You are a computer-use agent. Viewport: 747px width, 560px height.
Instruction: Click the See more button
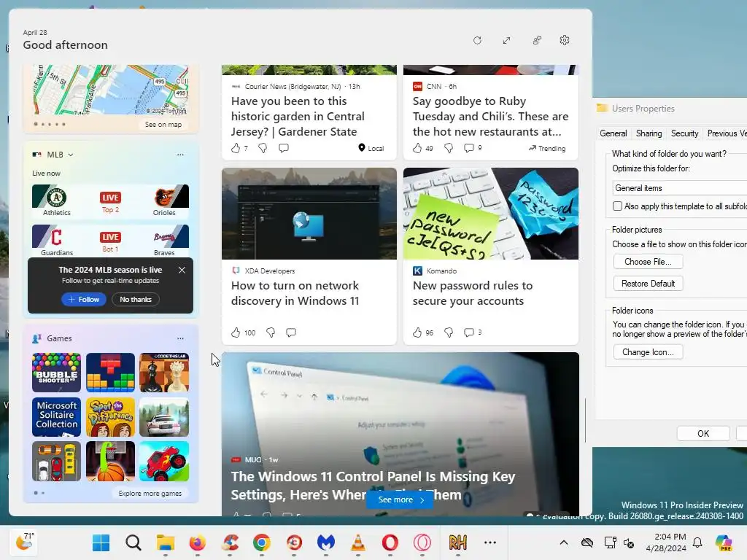(x=400, y=499)
